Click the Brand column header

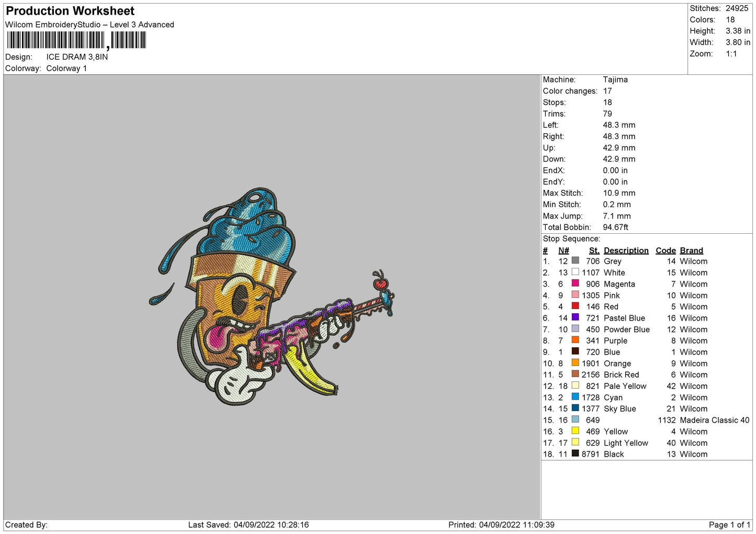coord(691,251)
